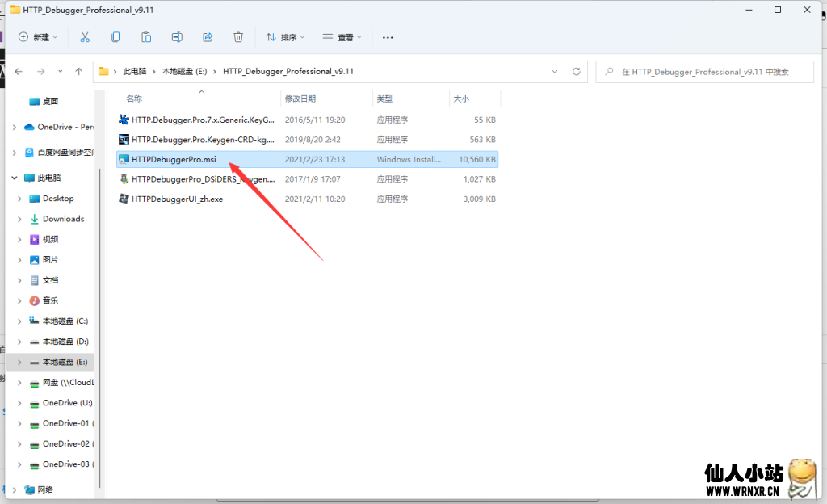Select the HTTPDebuggerPro.msi file
827x504 pixels.
174,160
